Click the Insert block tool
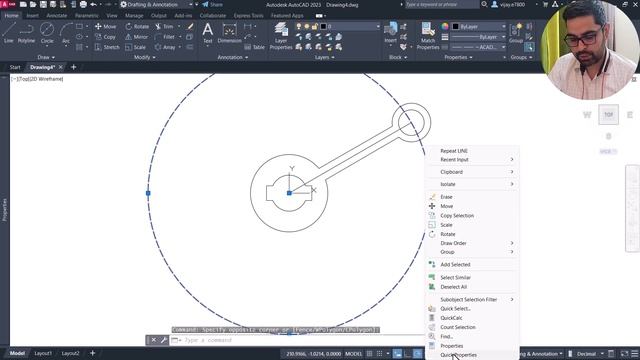The width and height of the screenshot is (640, 360). point(390,33)
